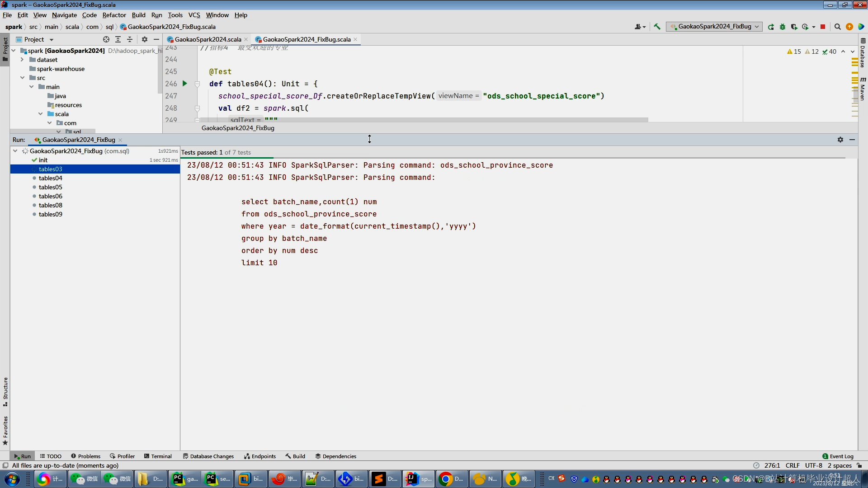Open the Navigate menu
868x488 pixels.
64,15
